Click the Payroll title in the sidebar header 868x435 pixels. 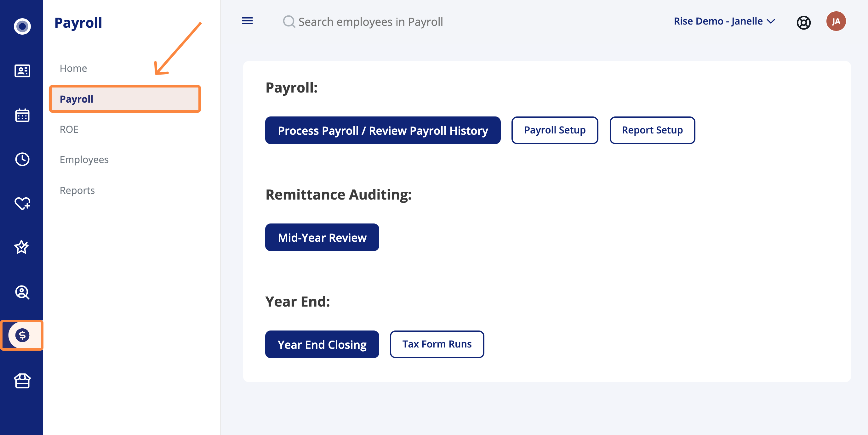coord(78,23)
